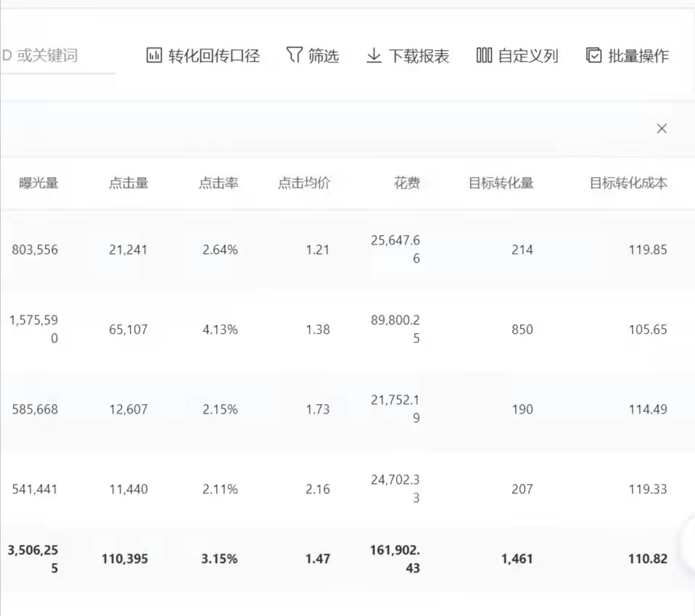Click the 批量操作 checkbox icon
695x616 pixels.
point(594,55)
